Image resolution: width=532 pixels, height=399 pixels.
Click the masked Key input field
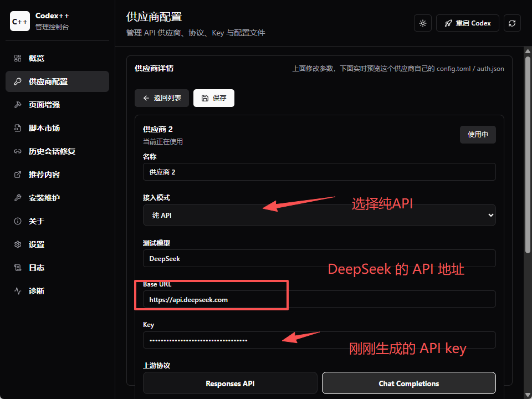pyautogui.click(x=319, y=340)
